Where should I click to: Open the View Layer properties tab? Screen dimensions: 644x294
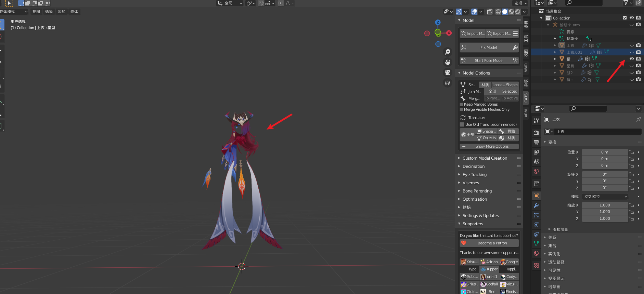click(x=536, y=152)
